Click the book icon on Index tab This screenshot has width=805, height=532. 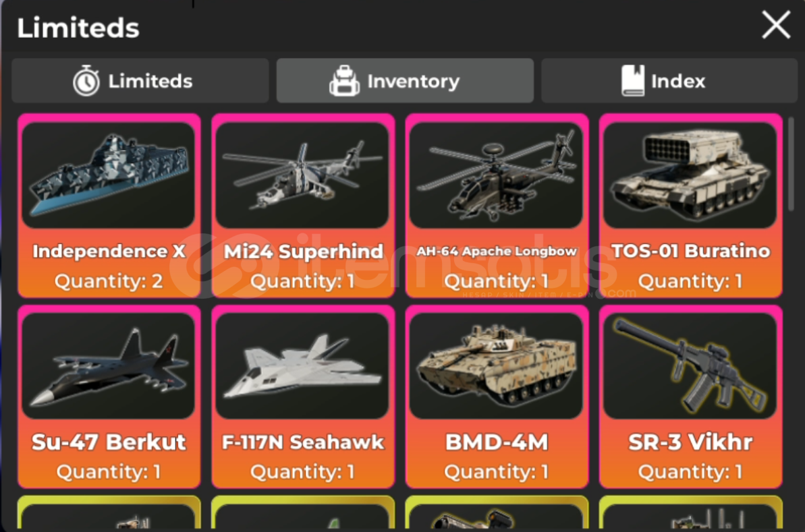point(632,80)
